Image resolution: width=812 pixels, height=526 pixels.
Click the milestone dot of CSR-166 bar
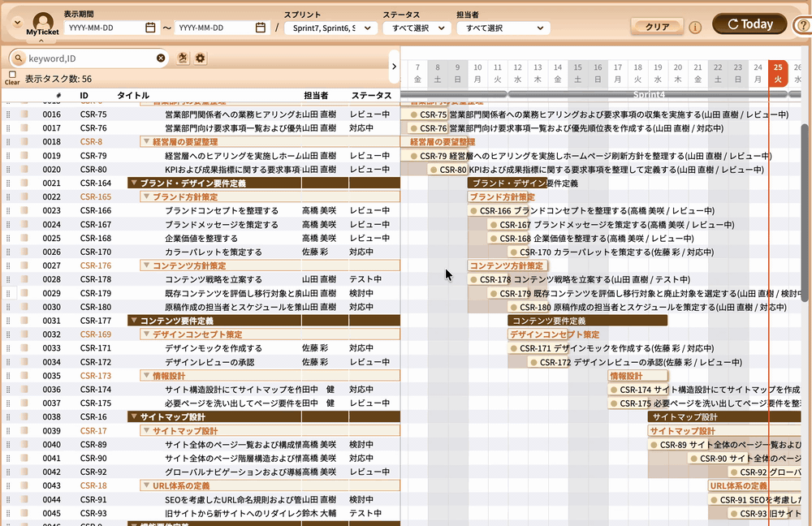(473, 211)
